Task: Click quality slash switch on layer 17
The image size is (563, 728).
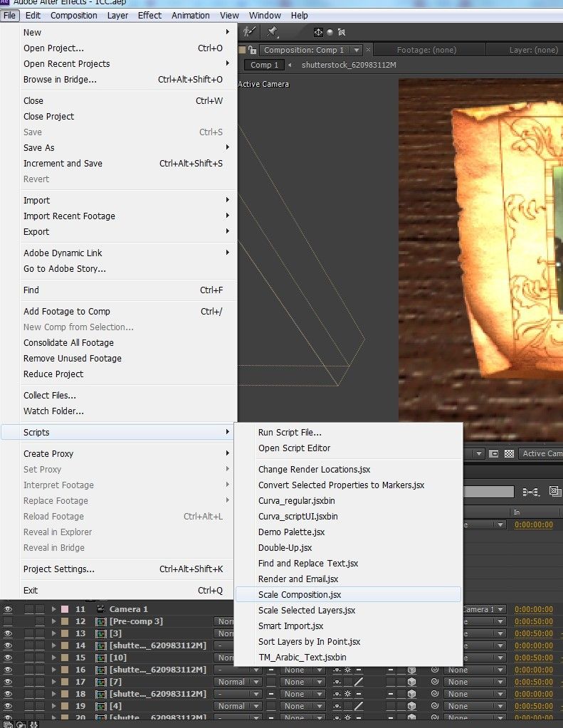Action: click(x=359, y=682)
